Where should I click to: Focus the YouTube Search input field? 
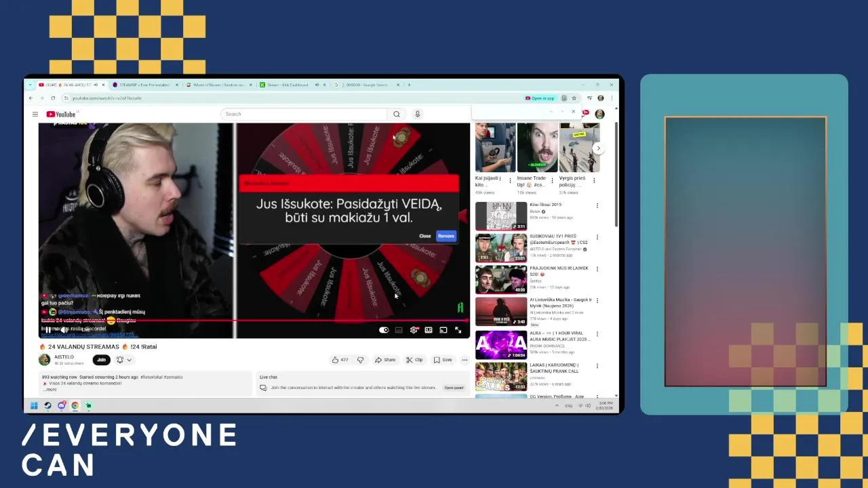pyautogui.click(x=304, y=114)
